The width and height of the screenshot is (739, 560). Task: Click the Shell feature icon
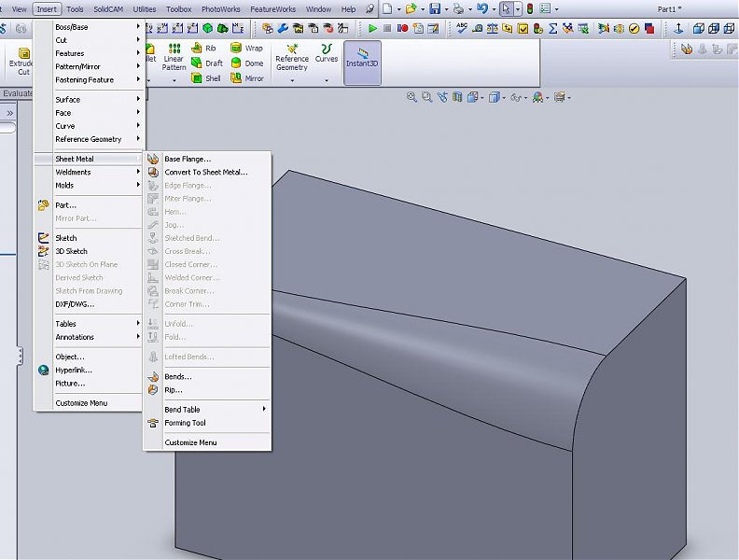(205, 78)
